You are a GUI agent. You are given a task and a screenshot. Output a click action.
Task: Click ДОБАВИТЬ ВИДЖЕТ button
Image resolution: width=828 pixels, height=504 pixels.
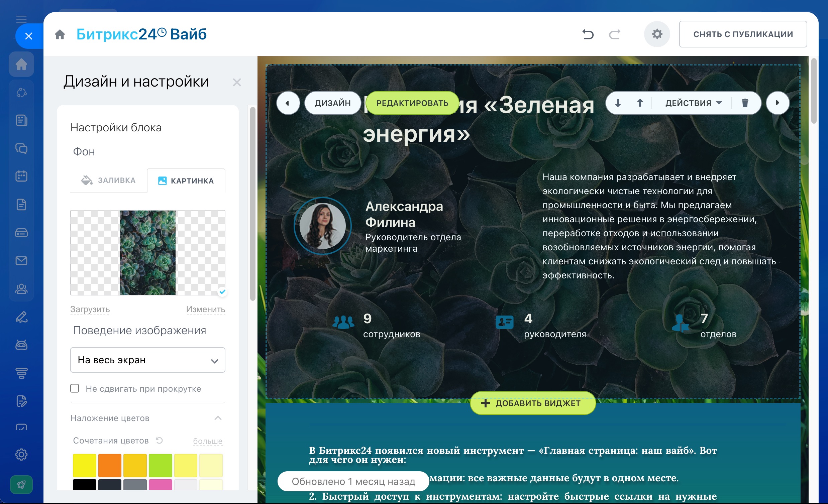click(x=533, y=403)
